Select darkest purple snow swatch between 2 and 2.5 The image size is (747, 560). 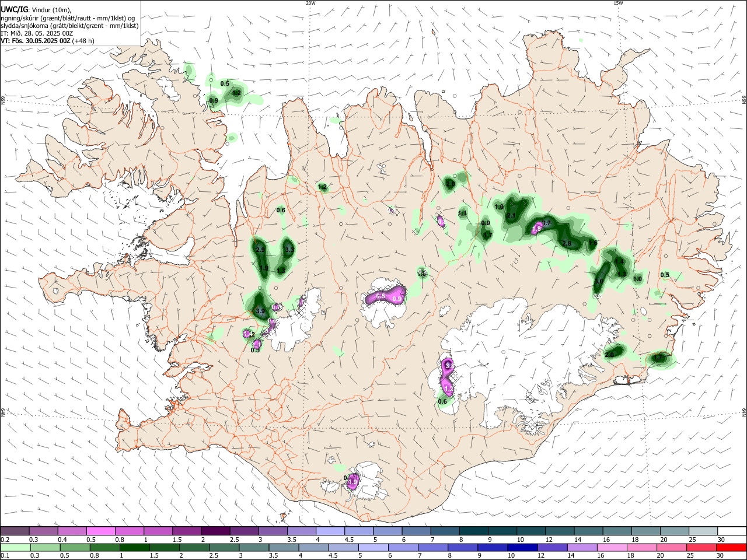tap(215, 531)
